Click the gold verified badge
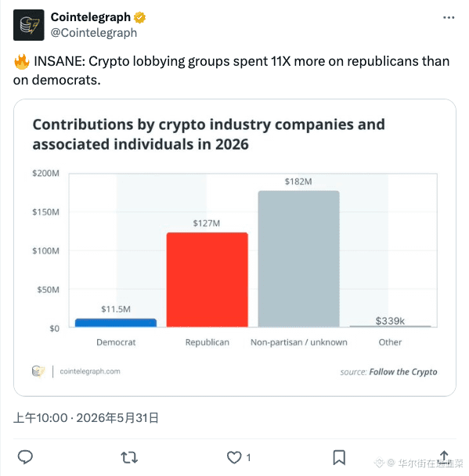 [139, 17]
